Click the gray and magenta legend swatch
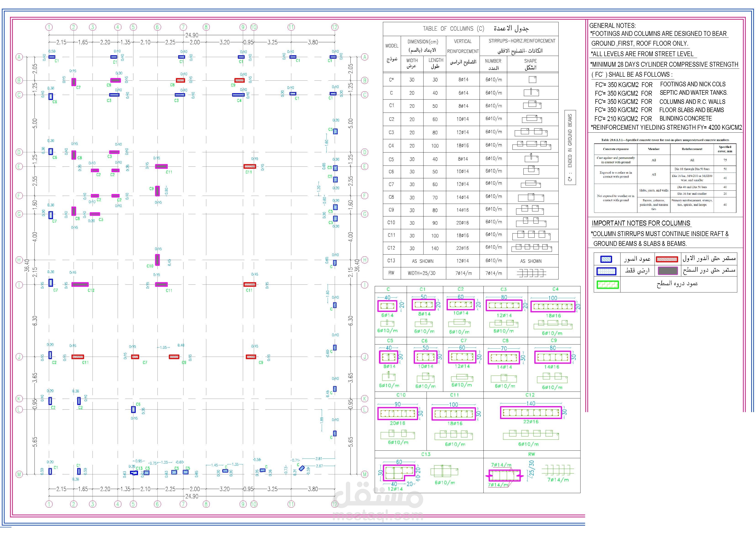Image resolution: width=756 pixels, height=534 pixels. pyautogui.click(x=668, y=271)
